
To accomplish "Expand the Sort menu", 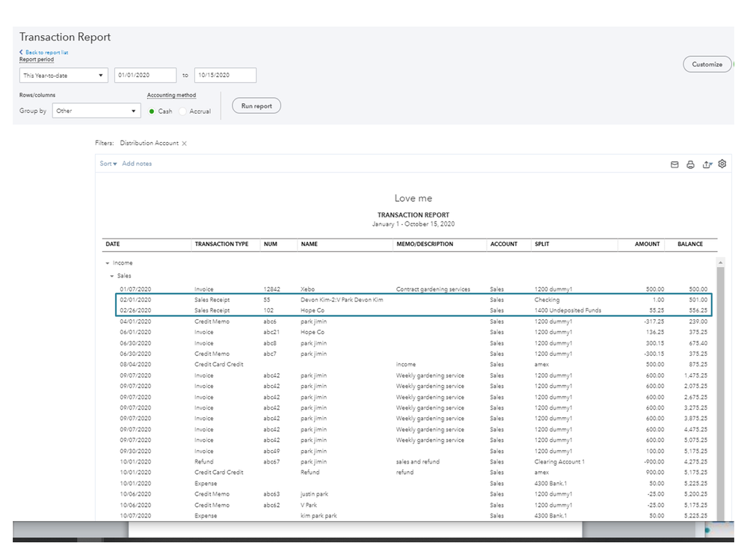I will tap(108, 164).
